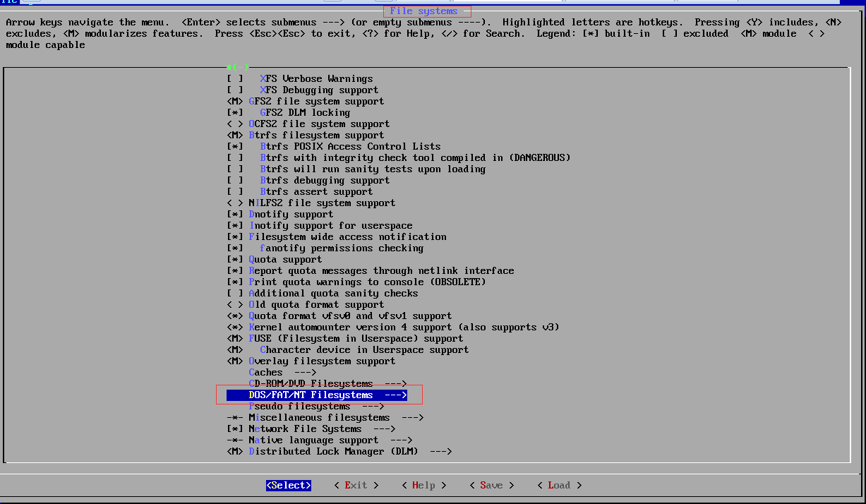Open DOS/FAT/NT Filesystems submenu
The height and width of the screenshot is (504, 866).
(x=317, y=395)
